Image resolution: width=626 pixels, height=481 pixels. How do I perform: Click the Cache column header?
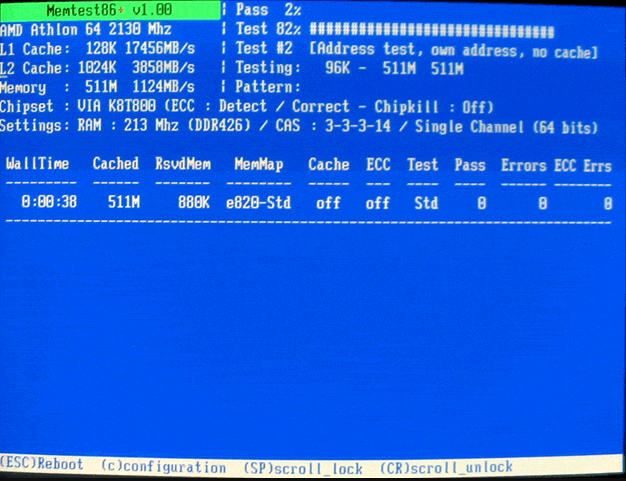(x=329, y=164)
